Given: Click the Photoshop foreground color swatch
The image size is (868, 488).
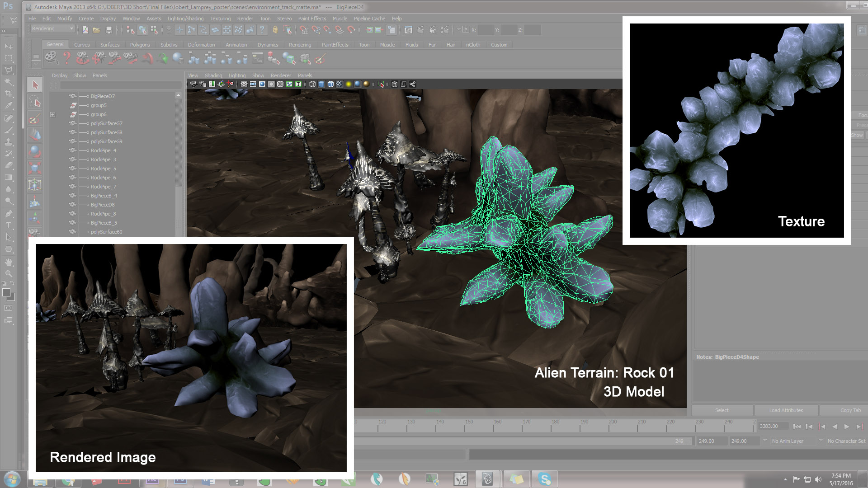Looking at the screenshot, I should (x=6, y=293).
